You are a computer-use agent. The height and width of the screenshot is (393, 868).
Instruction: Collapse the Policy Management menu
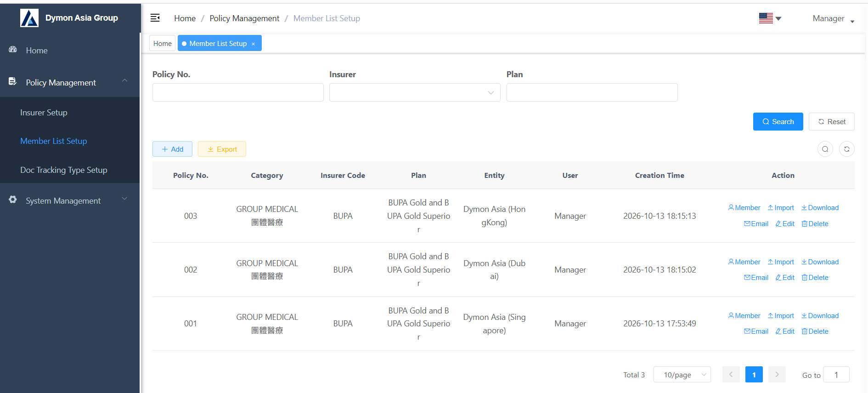pos(70,82)
